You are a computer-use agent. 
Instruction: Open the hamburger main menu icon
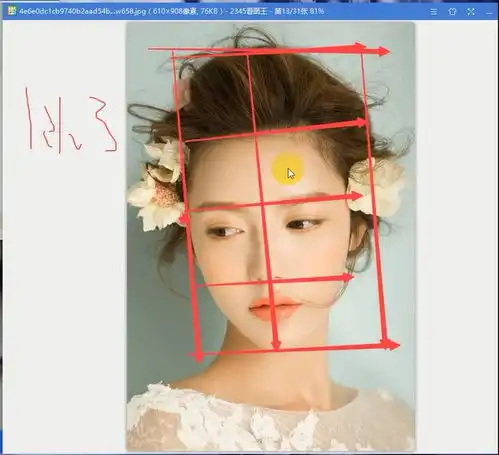click(x=433, y=12)
